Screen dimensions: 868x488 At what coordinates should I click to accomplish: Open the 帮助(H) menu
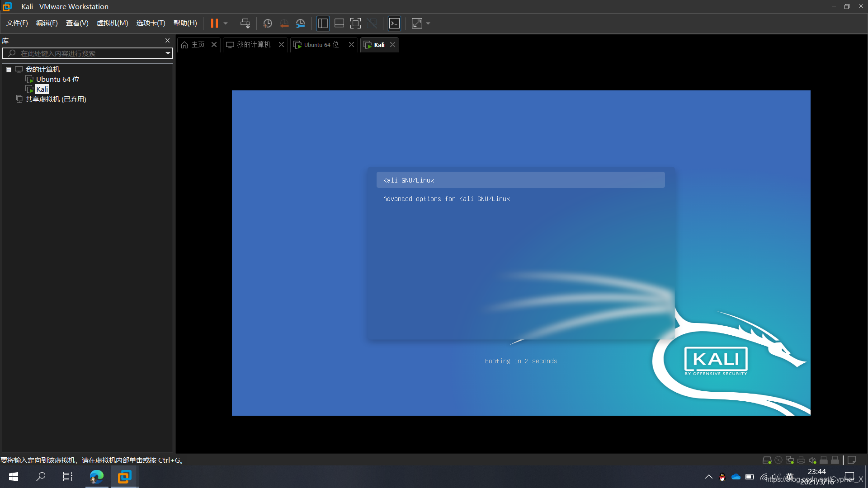tap(185, 23)
